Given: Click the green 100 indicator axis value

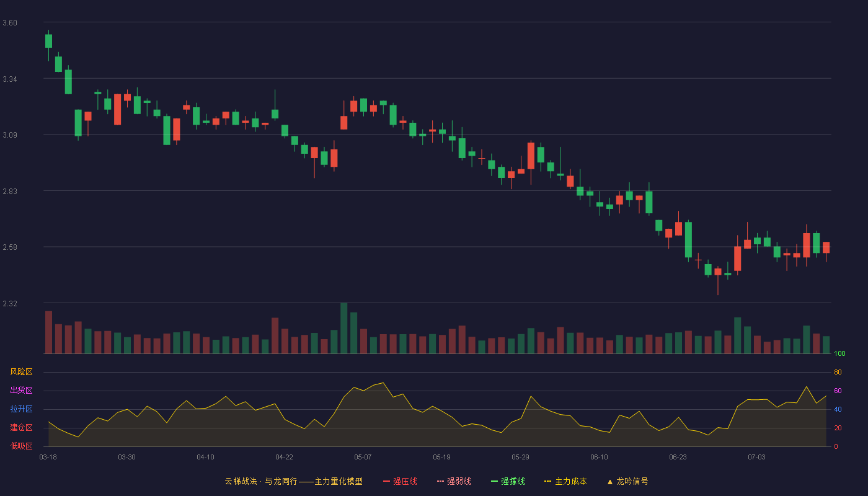Looking at the screenshot, I should 839,354.
